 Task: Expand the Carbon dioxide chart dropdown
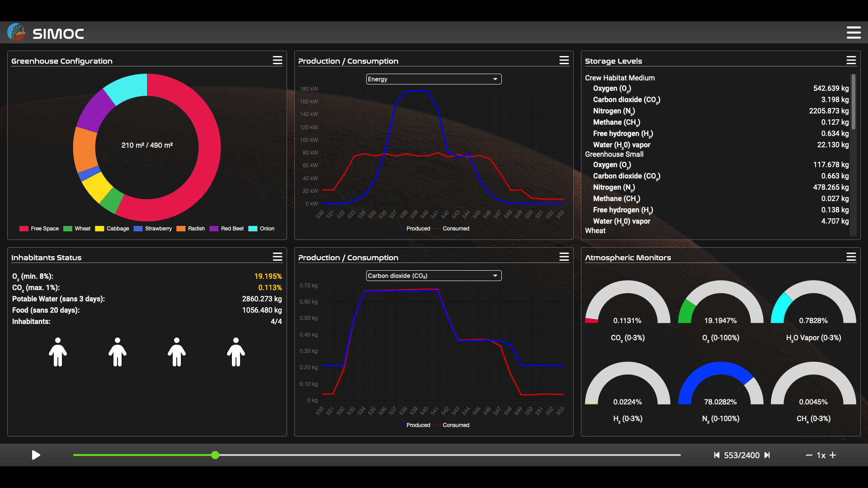coord(433,276)
